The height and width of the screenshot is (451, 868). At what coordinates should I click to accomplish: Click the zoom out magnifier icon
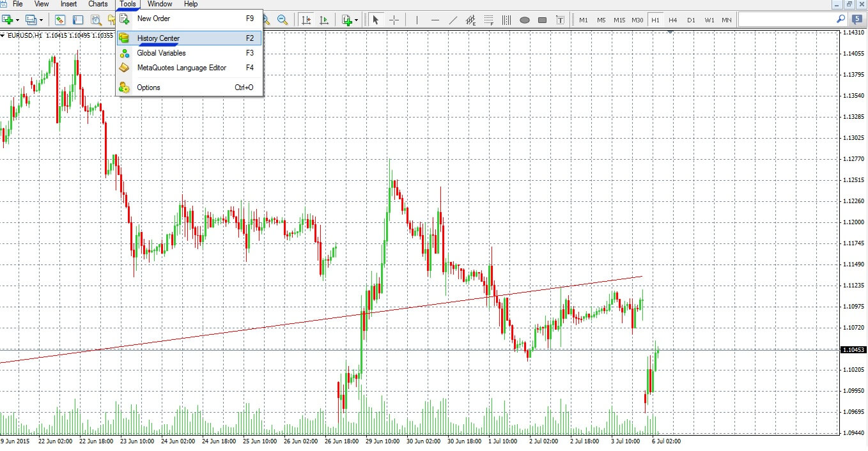(282, 20)
